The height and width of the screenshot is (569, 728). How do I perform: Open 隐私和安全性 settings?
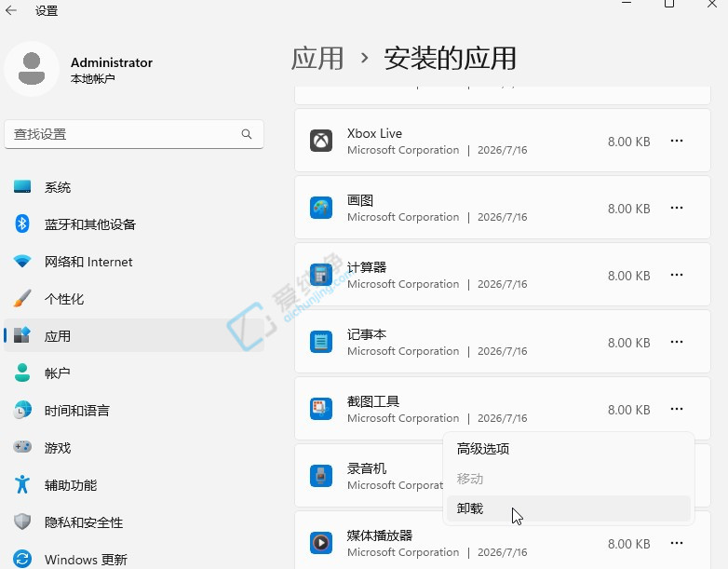[134, 522]
